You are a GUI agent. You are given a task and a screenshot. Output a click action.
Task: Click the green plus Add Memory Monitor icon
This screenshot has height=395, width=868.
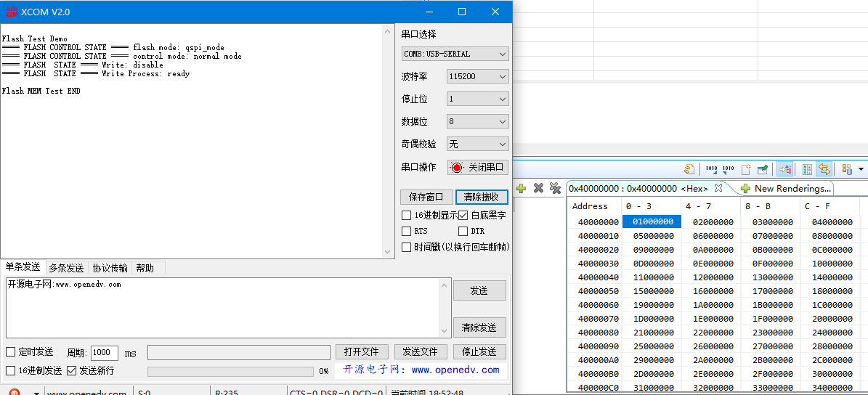point(521,189)
